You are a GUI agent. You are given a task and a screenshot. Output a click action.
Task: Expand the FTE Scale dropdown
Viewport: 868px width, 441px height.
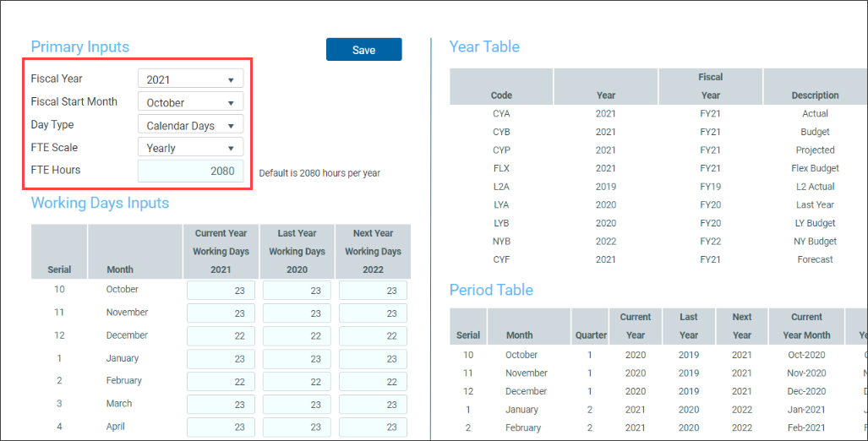(x=190, y=148)
